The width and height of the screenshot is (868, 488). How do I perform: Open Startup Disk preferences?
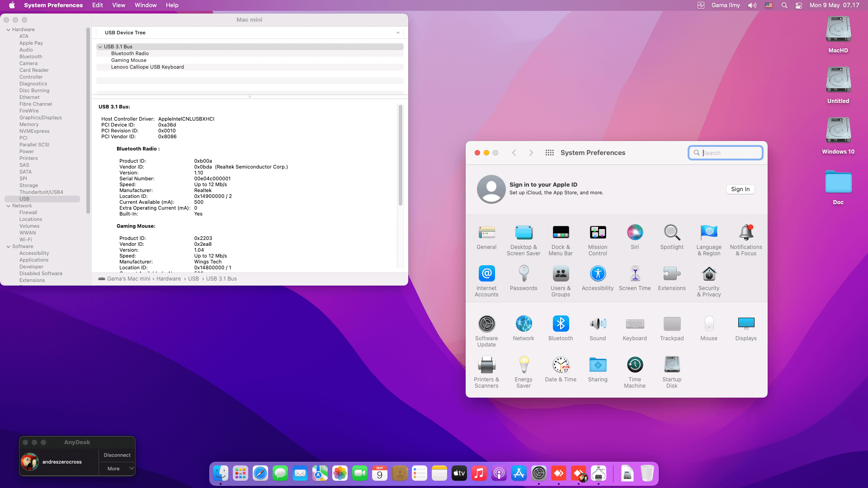tap(672, 372)
